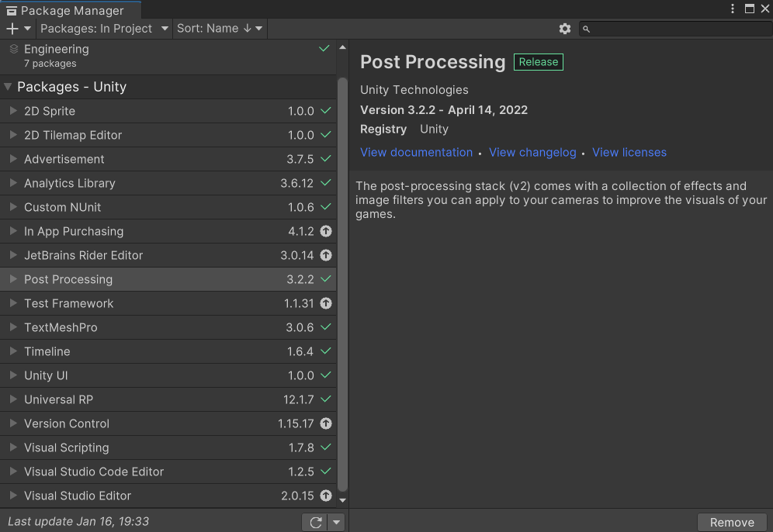Click 2D Sprite installed checkmark
The height and width of the screenshot is (532, 773).
coord(326,111)
